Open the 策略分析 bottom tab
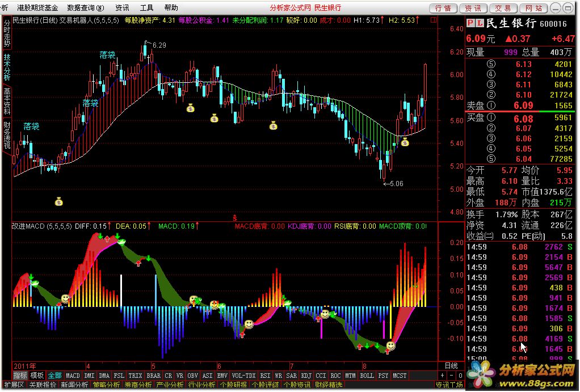 click(106, 385)
